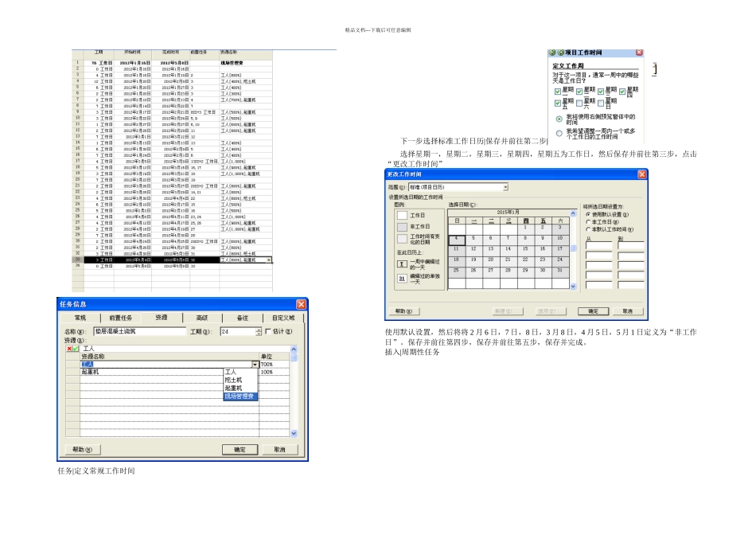Toggle the 星期四 workday checkbox
The image size is (756, 535).
click(622, 92)
